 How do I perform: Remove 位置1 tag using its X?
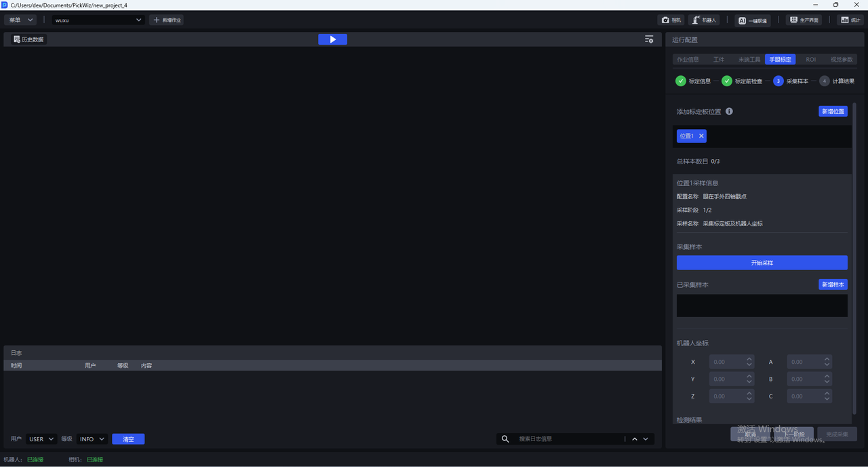click(x=701, y=136)
